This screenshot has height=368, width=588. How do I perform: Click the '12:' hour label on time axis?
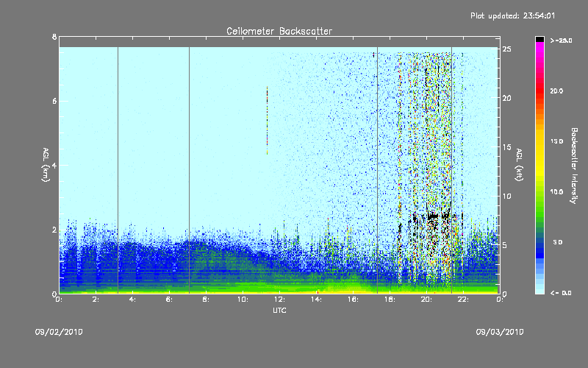pyautogui.click(x=279, y=300)
